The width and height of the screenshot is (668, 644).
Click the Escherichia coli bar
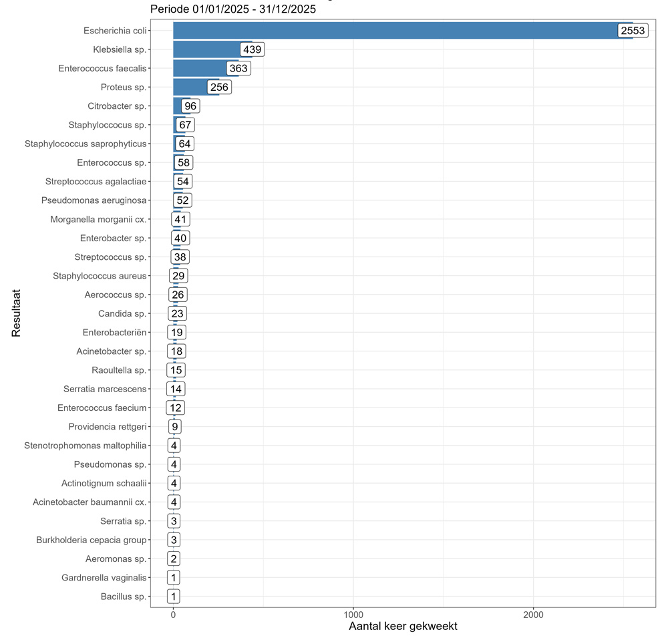tap(394, 31)
